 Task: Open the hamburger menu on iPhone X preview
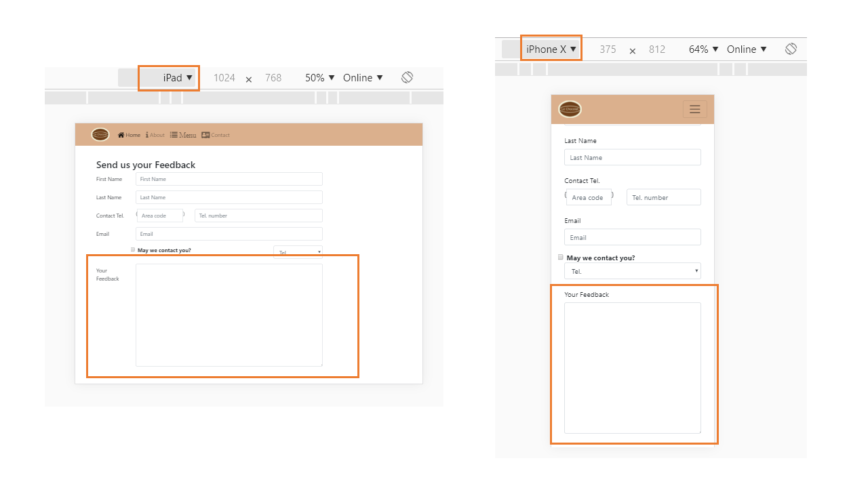click(694, 109)
